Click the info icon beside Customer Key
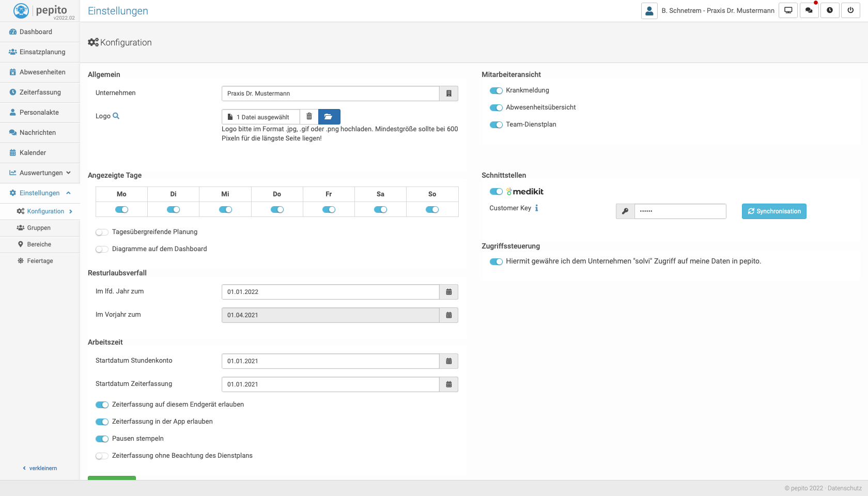868x496 pixels. (x=536, y=208)
